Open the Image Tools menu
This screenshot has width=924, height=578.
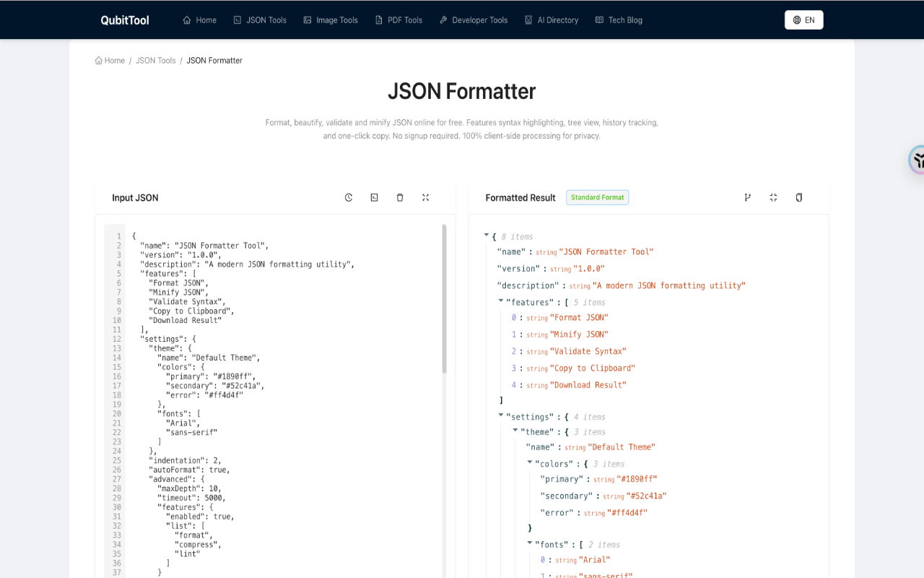[x=331, y=20]
